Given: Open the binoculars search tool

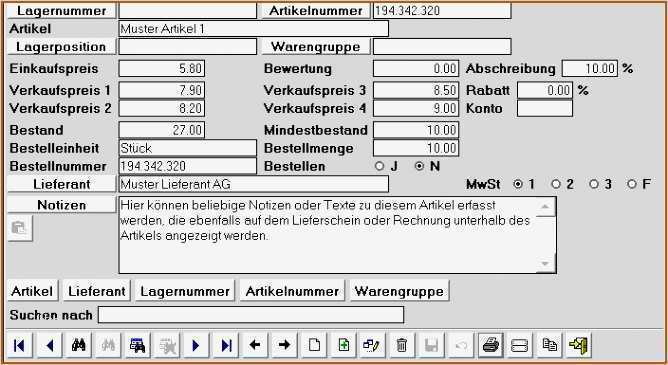Looking at the screenshot, I should pos(79,345).
